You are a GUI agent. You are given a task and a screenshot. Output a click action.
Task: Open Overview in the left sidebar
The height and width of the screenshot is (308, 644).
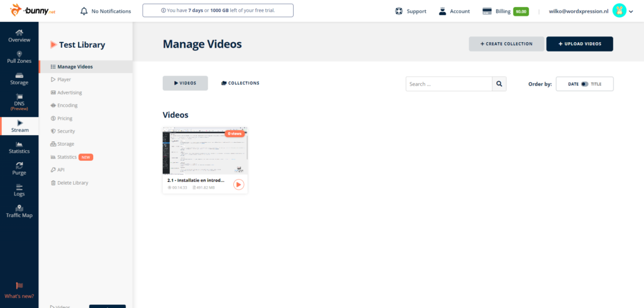(x=19, y=36)
